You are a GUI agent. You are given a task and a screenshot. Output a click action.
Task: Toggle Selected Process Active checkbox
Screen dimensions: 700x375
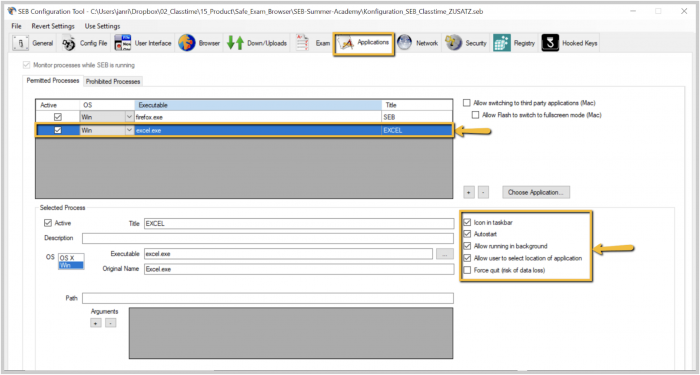tap(48, 223)
